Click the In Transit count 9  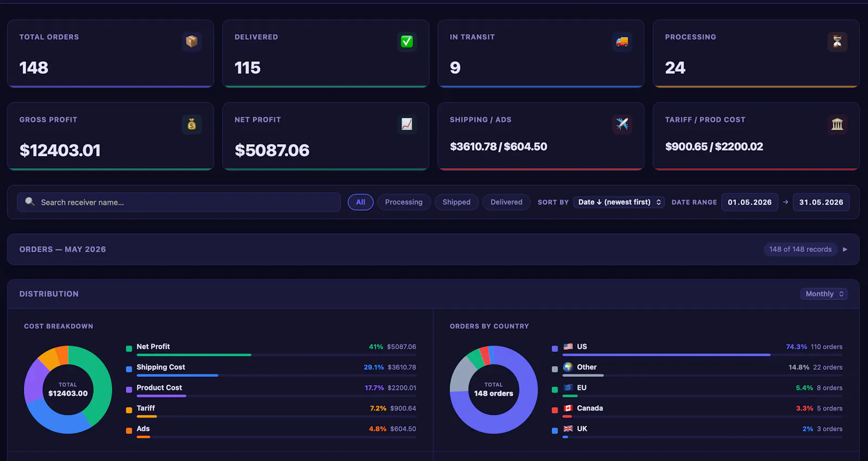point(455,68)
